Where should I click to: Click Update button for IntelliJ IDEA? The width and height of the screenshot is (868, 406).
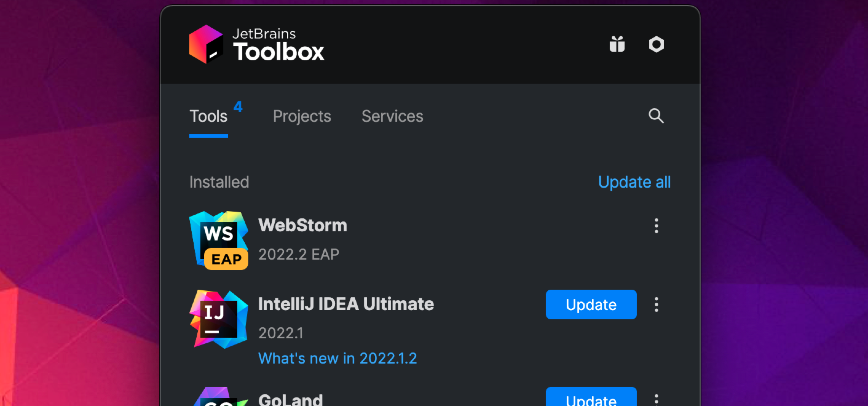(x=591, y=304)
